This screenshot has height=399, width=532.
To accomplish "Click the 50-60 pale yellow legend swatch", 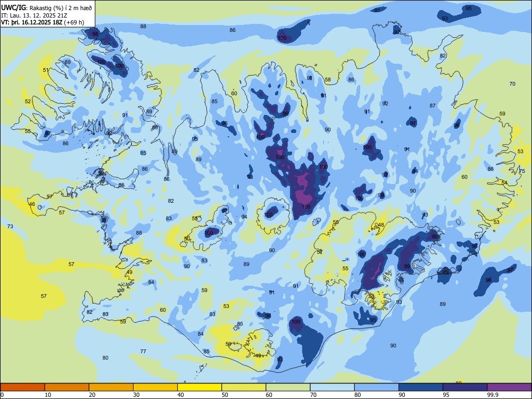I will (244, 387).
